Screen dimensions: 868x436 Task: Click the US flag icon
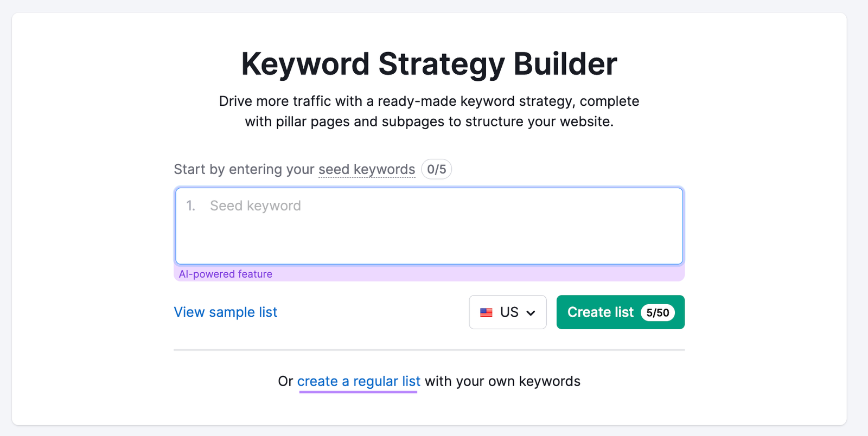point(486,312)
